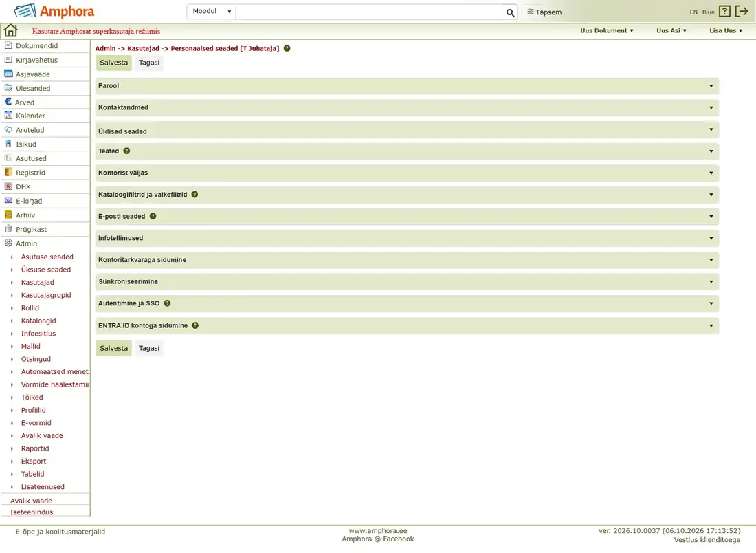Open the Lisa Uus menu
Viewport: 756px width, 553px height.
coord(726,30)
